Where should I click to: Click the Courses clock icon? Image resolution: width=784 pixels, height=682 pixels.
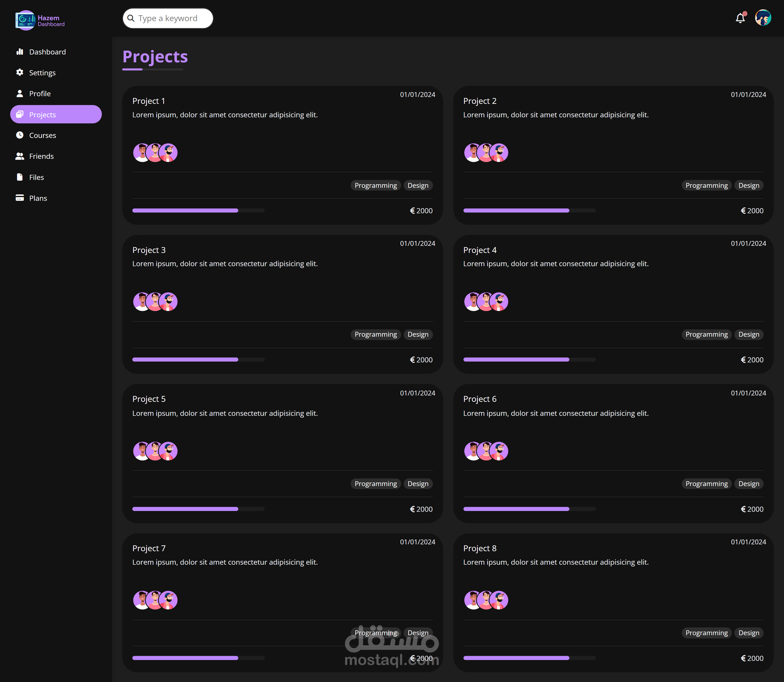coord(20,135)
